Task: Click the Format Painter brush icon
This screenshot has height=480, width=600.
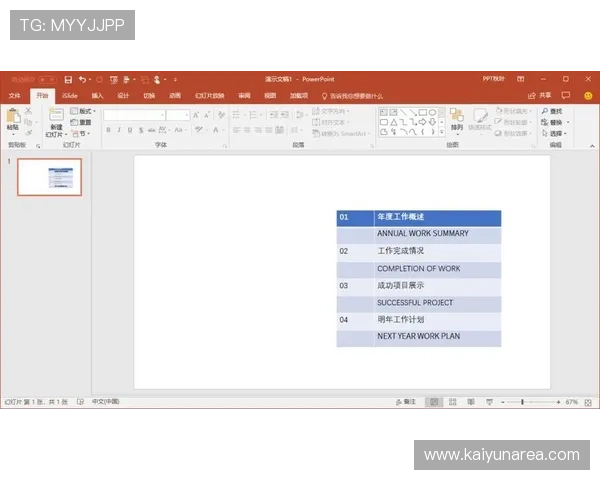Action: tap(28, 133)
